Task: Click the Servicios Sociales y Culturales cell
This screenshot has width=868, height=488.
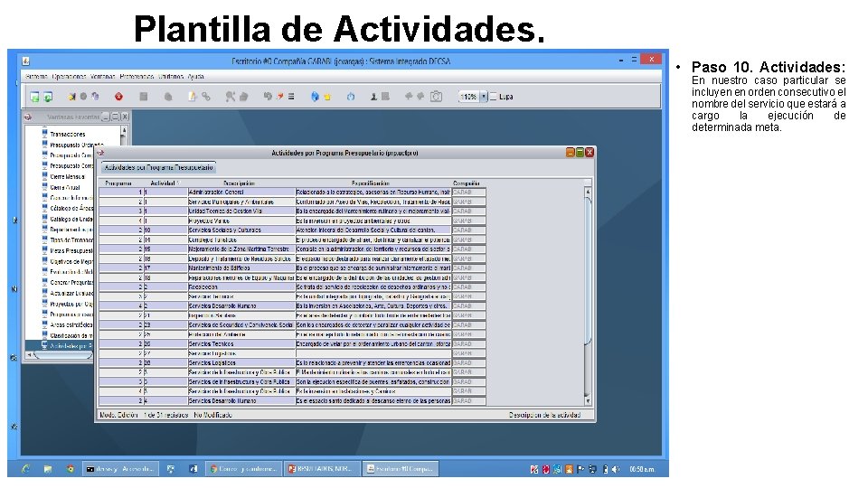Action: pyautogui.click(x=241, y=230)
